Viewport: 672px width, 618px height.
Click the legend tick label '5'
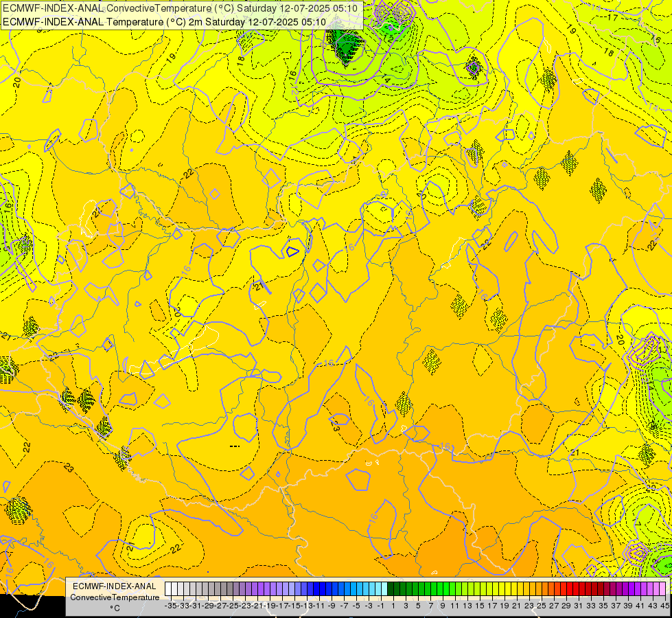point(418,606)
